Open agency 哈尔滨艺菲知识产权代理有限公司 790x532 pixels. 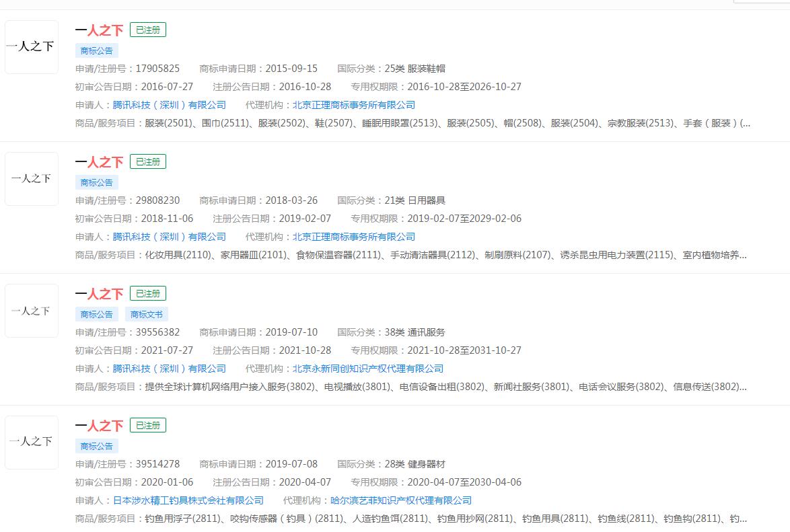tap(401, 500)
